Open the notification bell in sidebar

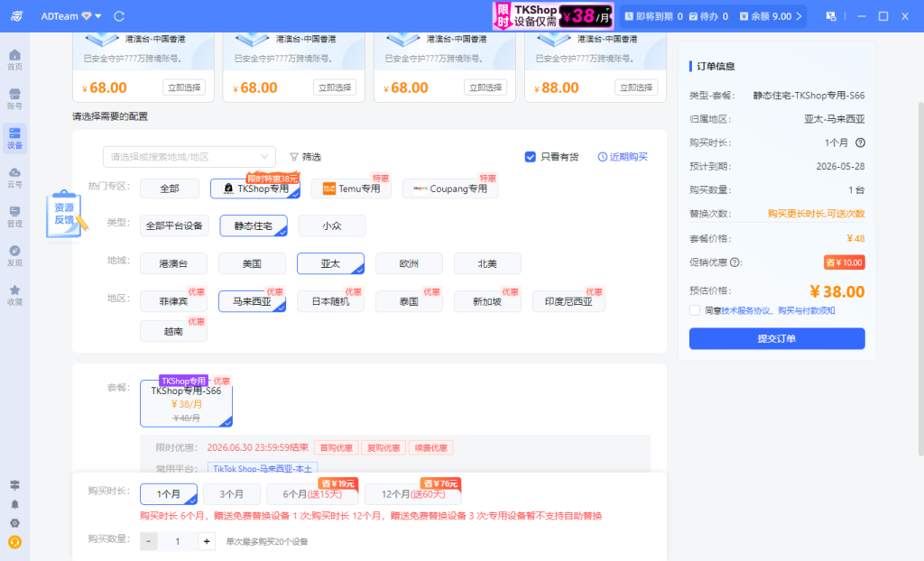click(14, 504)
